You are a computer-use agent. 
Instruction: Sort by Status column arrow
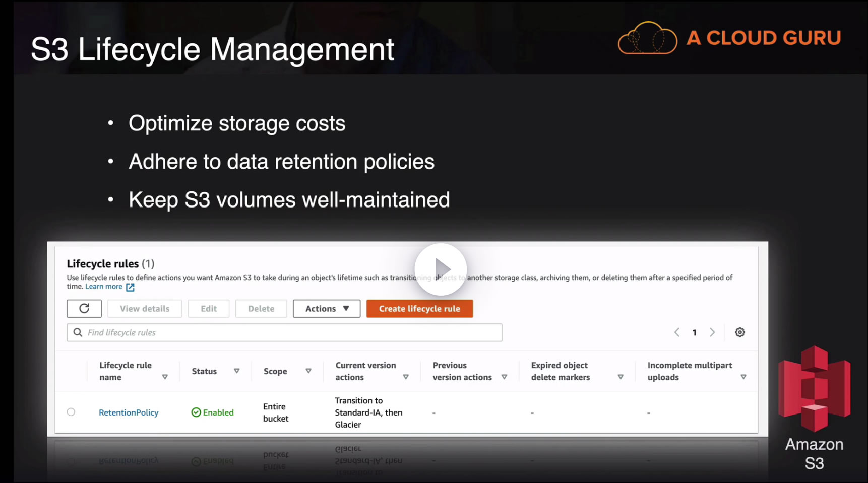point(236,371)
